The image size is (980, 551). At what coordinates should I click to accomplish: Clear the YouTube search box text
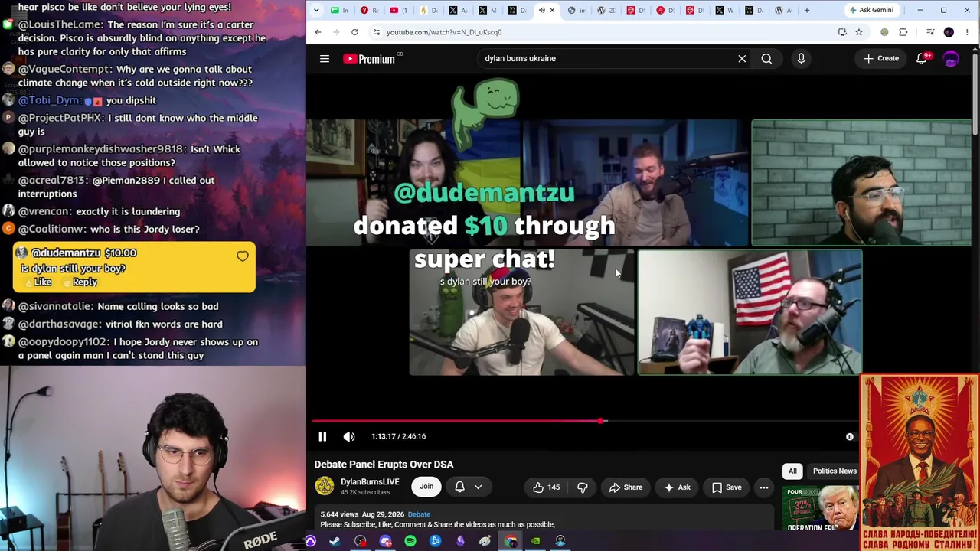(x=742, y=58)
